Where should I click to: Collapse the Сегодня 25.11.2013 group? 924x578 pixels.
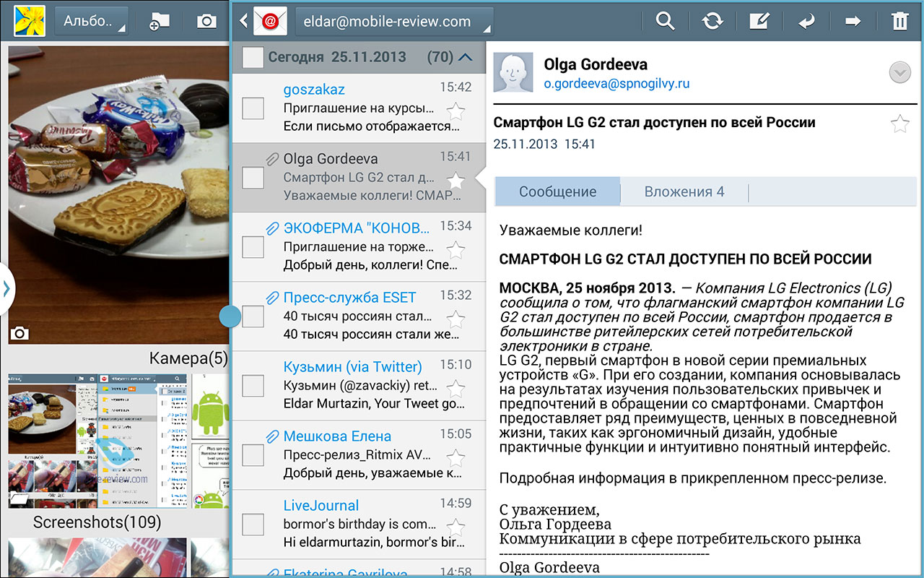click(x=466, y=56)
